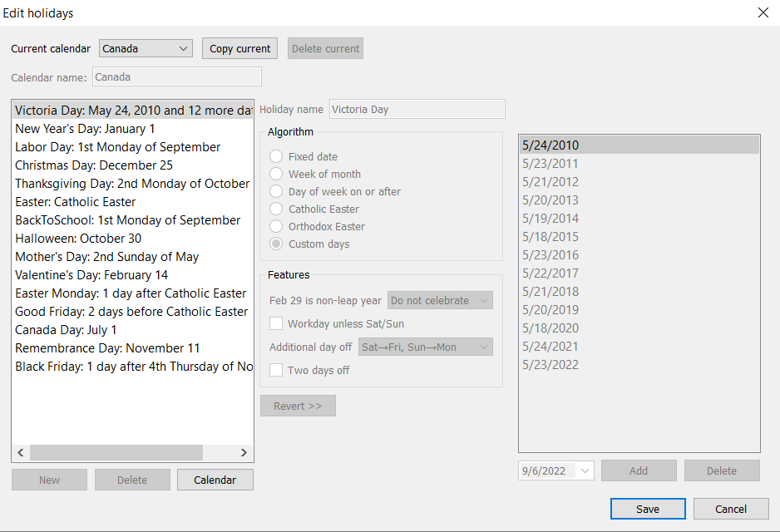
Task: Pick the 5/20/2019 date entry
Action: click(550, 310)
